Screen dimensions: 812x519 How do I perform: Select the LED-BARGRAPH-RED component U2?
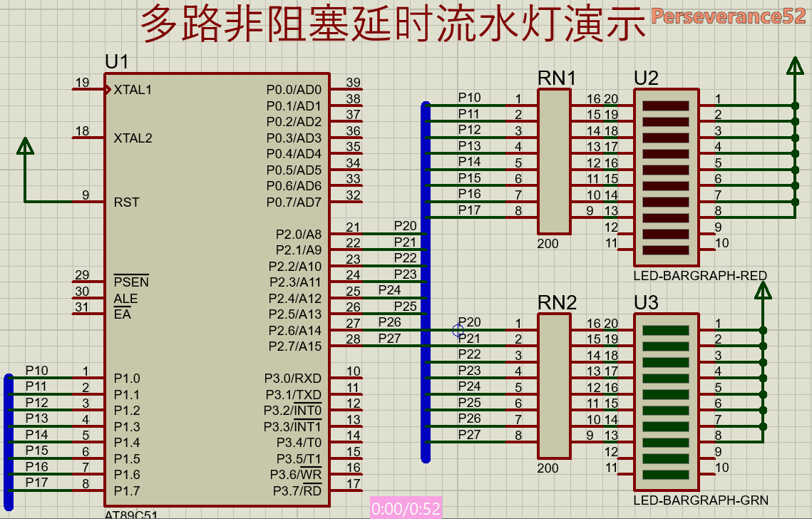click(667, 175)
